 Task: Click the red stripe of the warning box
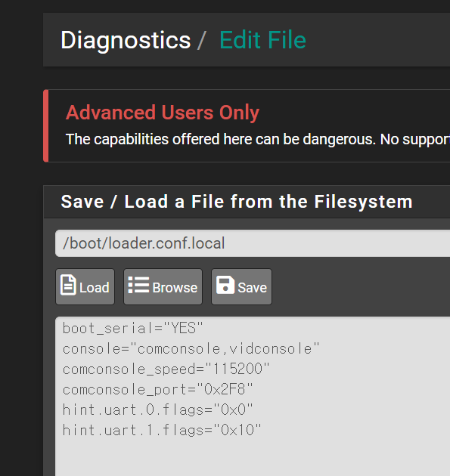(x=46, y=125)
